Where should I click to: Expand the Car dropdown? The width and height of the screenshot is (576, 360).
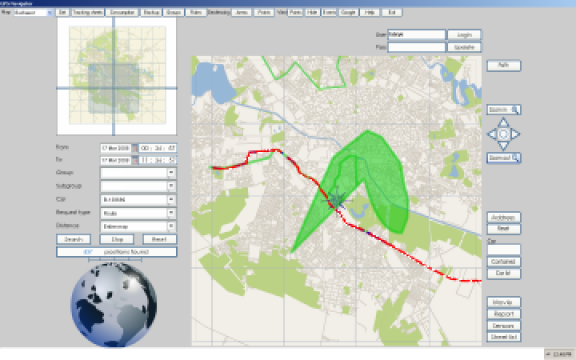click(x=171, y=199)
